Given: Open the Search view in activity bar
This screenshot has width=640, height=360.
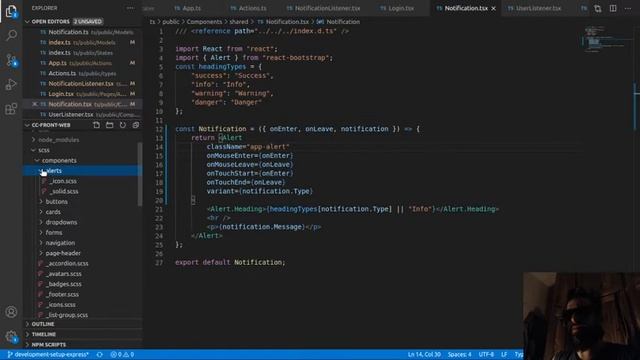Looking at the screenshot, I should pyautogui.click(x=11, y=36).
